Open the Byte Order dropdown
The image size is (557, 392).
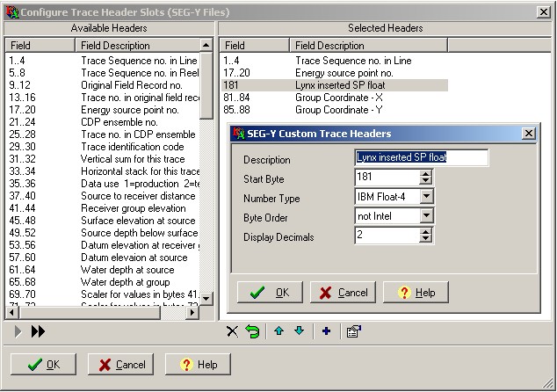point(426,215)
